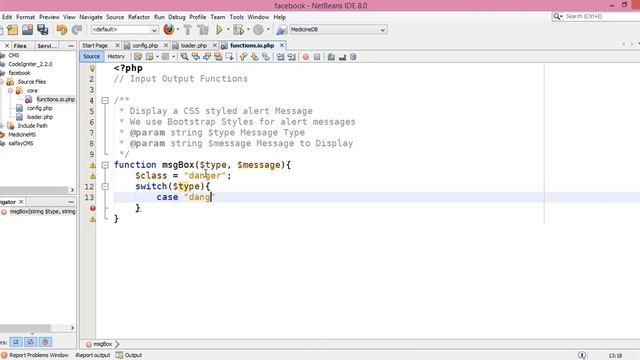The width and height of the screenshot is (640, 360).
Task: Click the Uncomment icon in editor toolbar
Action: [x=342, y=57]
